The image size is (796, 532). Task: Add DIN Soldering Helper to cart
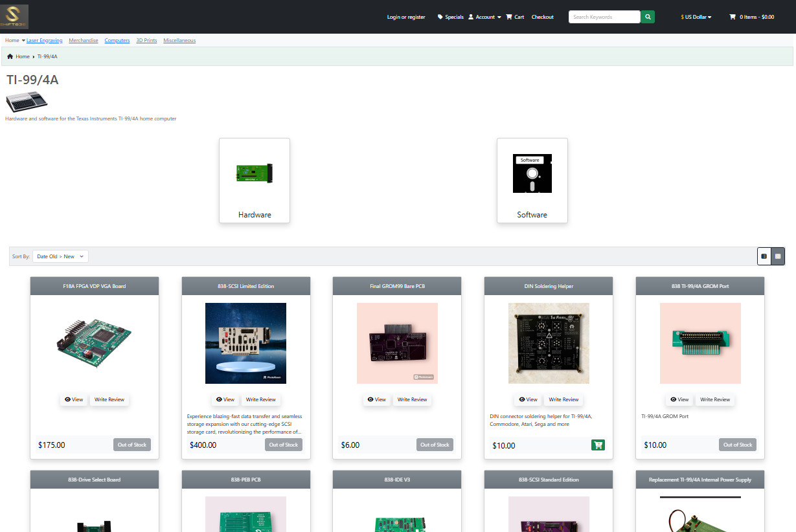pos(598,445)
